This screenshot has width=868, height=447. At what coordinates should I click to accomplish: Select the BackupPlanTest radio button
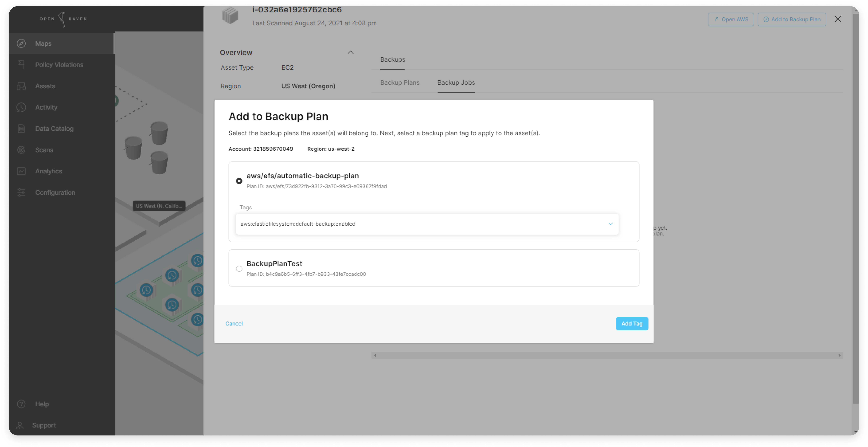pyautogui.click(x=239, y=269)
